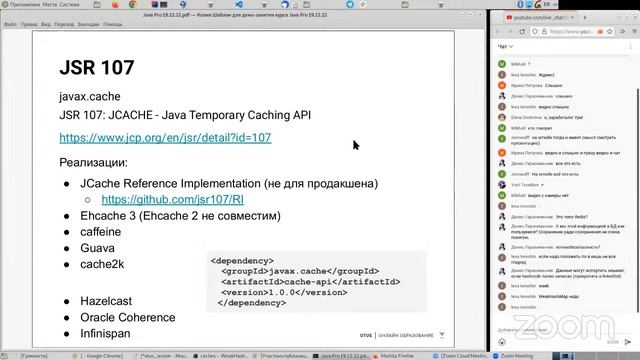The height and width of the screenshot is (360, 640).
Task: Launch Google Chrome from top panel
Action: pos(133,4)
